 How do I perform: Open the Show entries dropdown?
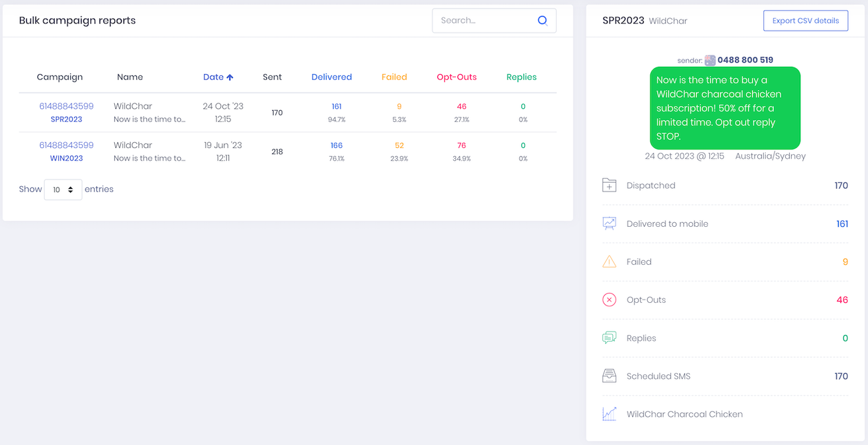[63, 189]
